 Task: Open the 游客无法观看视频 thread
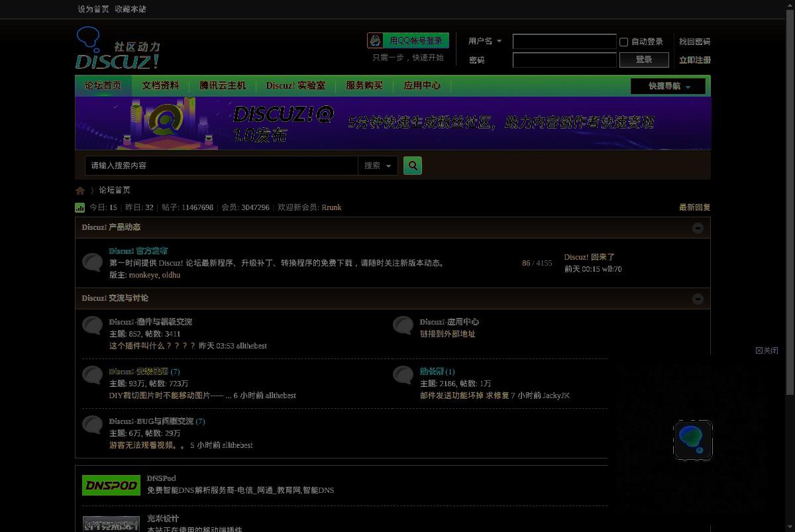pyautogui.click(x=148, y=445)
